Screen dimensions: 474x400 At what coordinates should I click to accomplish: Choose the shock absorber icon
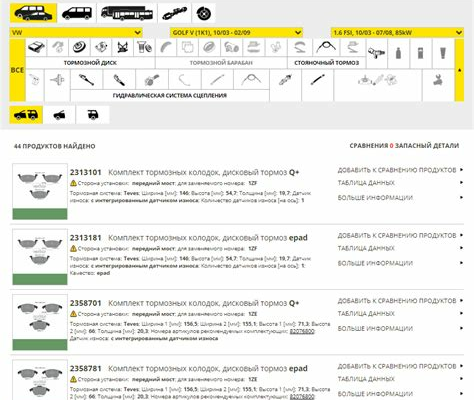click(x=285, y=80)
